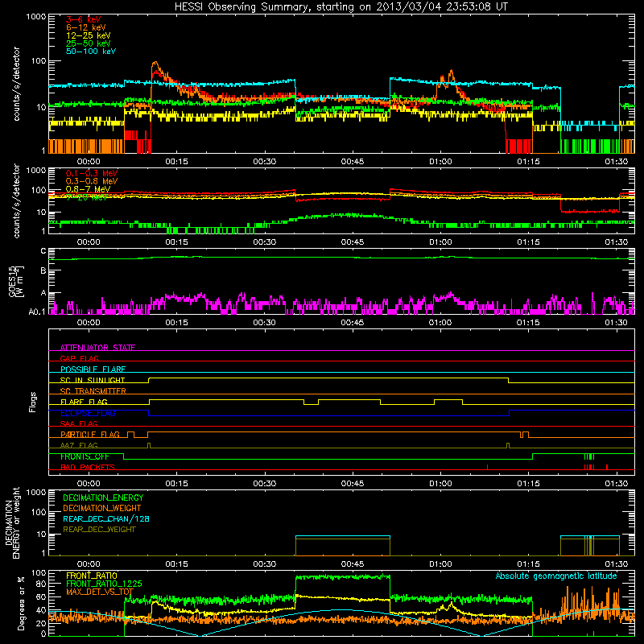Select the SC_IN_SUNLIGHT flag label
644x644 pixels.
[x=93, y=380]
